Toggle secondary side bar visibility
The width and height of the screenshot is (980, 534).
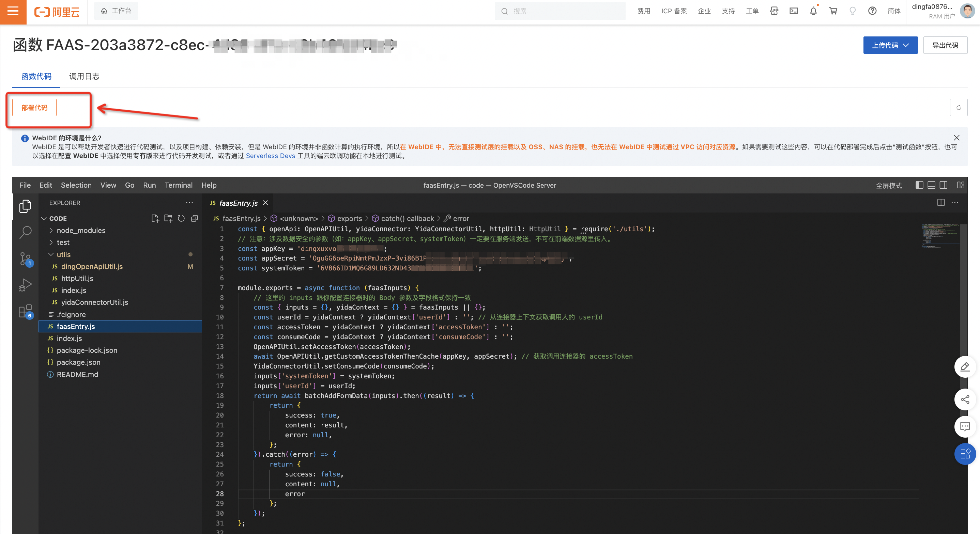tap(944, 185)
